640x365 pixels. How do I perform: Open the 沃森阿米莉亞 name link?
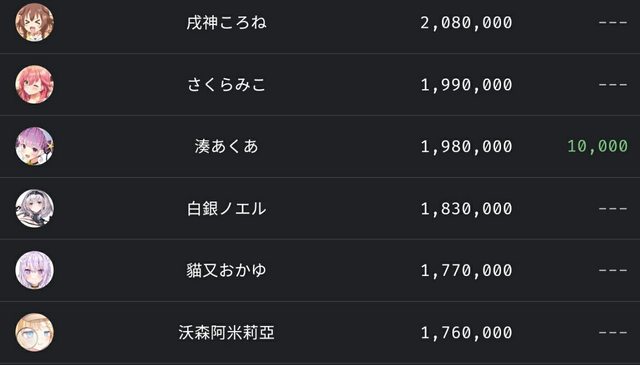click(x=227, y=333)
